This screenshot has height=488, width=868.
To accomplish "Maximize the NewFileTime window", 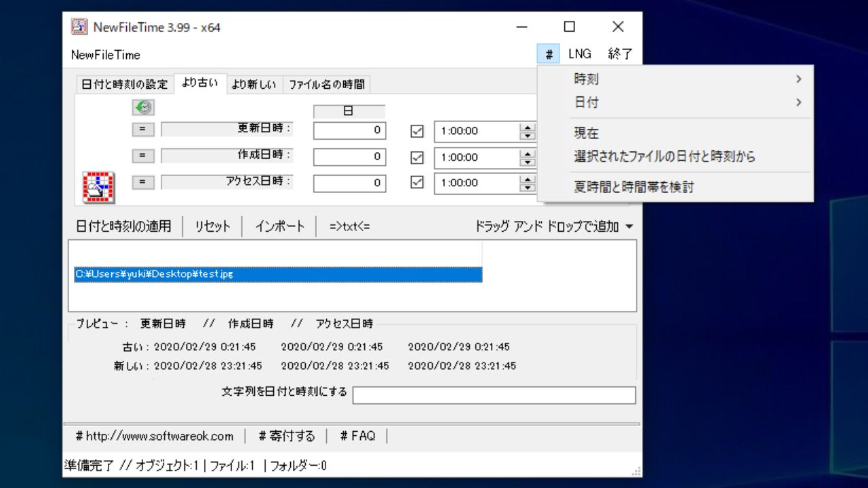I will (x=570, y=27).
